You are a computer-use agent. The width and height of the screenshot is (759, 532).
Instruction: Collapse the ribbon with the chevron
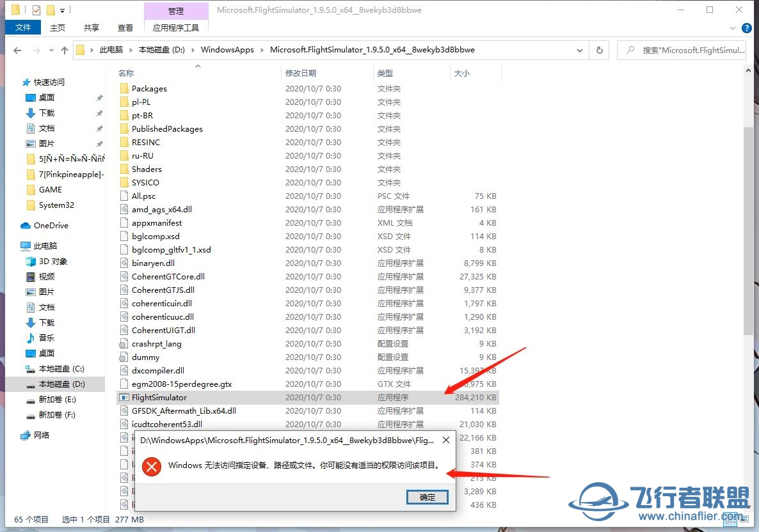point(732,28)
